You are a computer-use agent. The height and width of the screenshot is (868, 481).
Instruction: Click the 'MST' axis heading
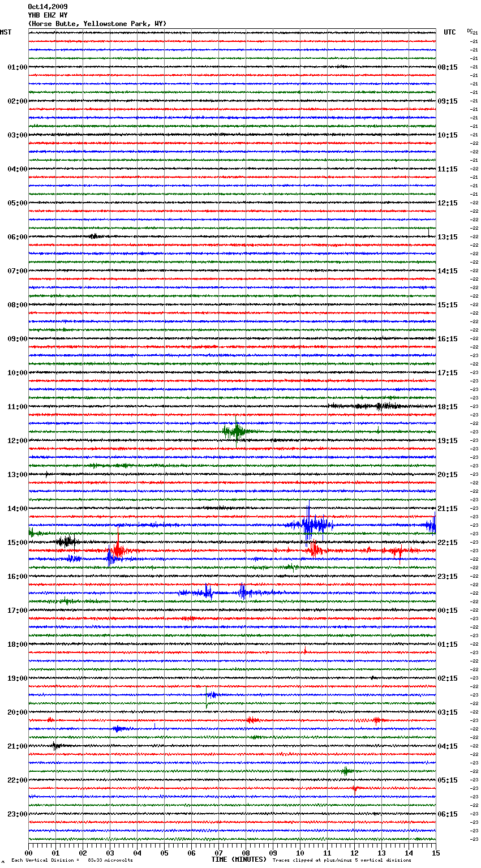click(x=6, y=32)
